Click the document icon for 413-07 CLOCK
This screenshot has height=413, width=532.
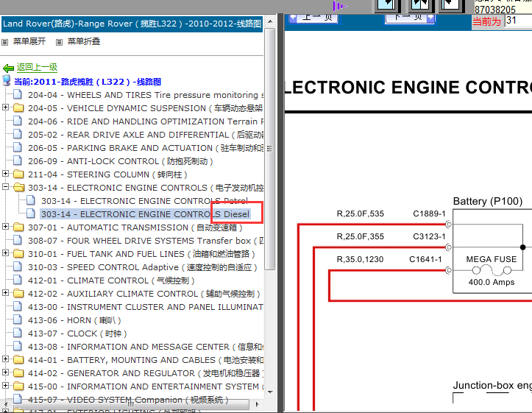click(x=18, y=333)
